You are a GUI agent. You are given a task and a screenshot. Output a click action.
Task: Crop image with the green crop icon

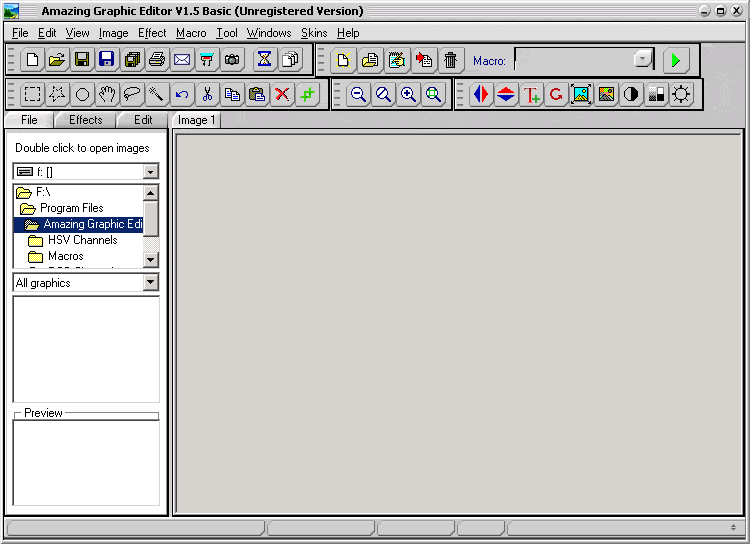pyautogui.click(x=307, y=94)
